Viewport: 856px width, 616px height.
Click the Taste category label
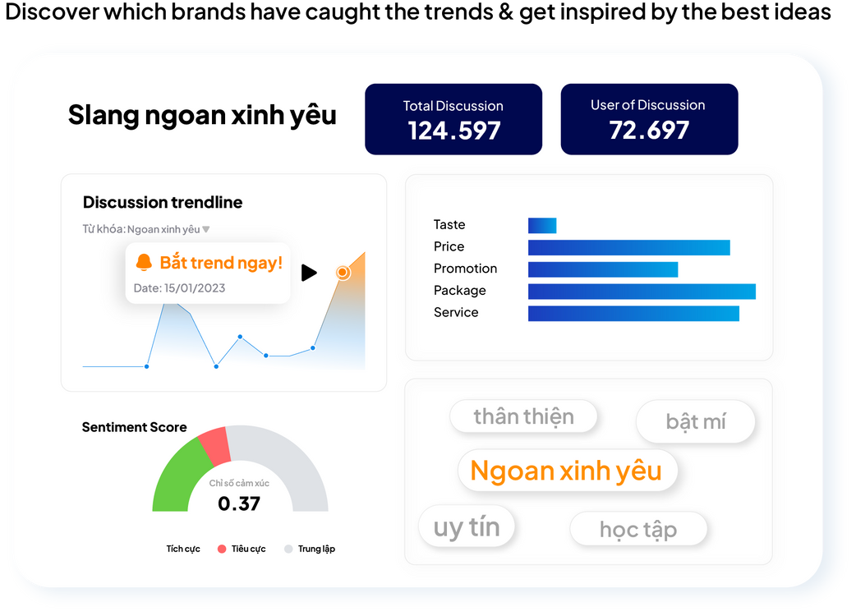click(449, 225)
